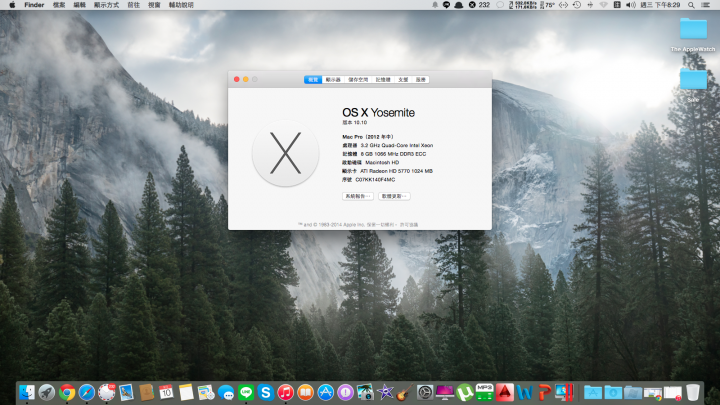Open MP3 converter green icon in dock
720x405 pixels.
484,393
